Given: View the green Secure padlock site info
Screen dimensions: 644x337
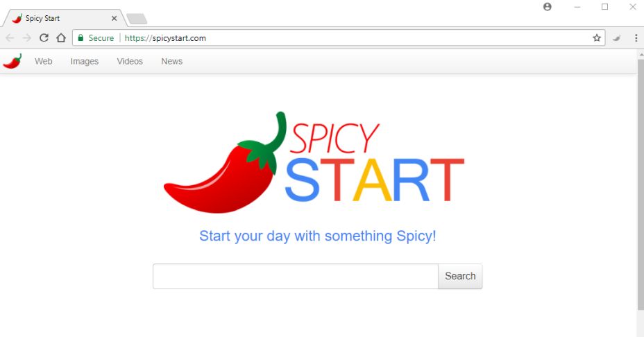Looking at the screenshot, I should click(x=96, y=38).
